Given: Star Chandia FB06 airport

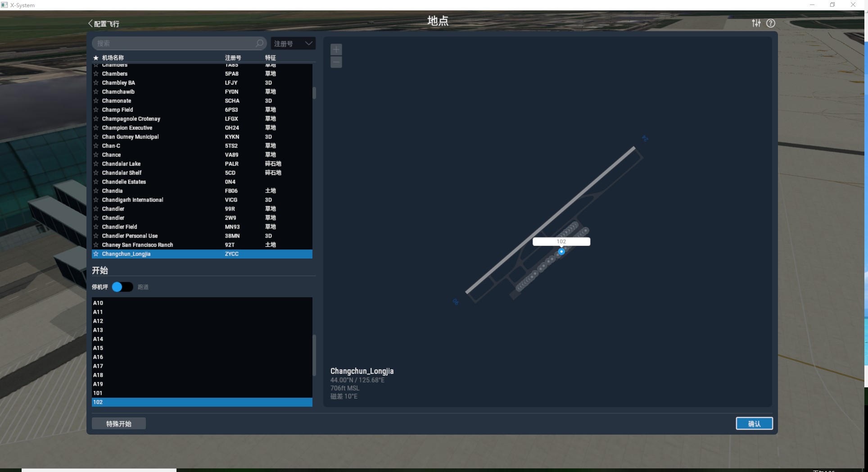Looking at the screenshot, I should click(96, 191).
